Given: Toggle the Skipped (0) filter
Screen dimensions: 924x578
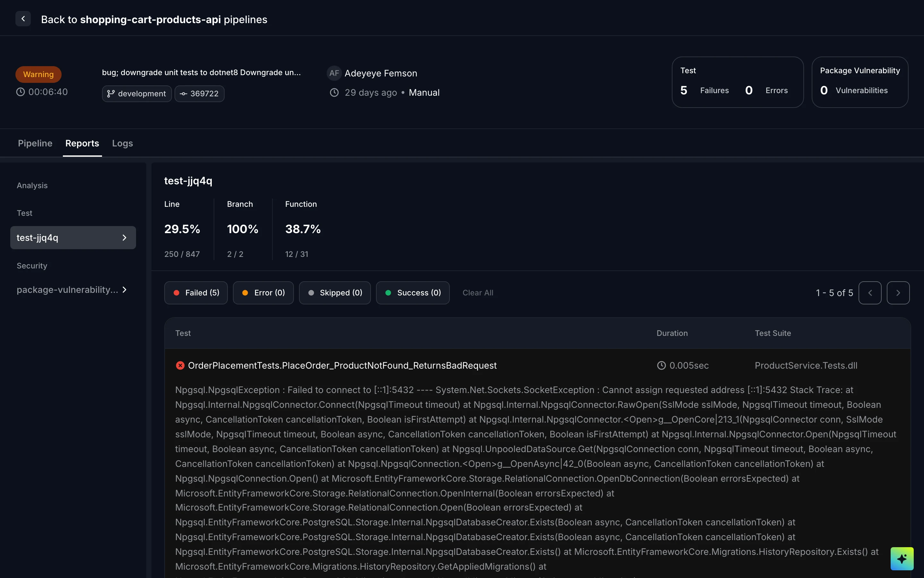Looking at the screenshot, I should click(335, 293).
